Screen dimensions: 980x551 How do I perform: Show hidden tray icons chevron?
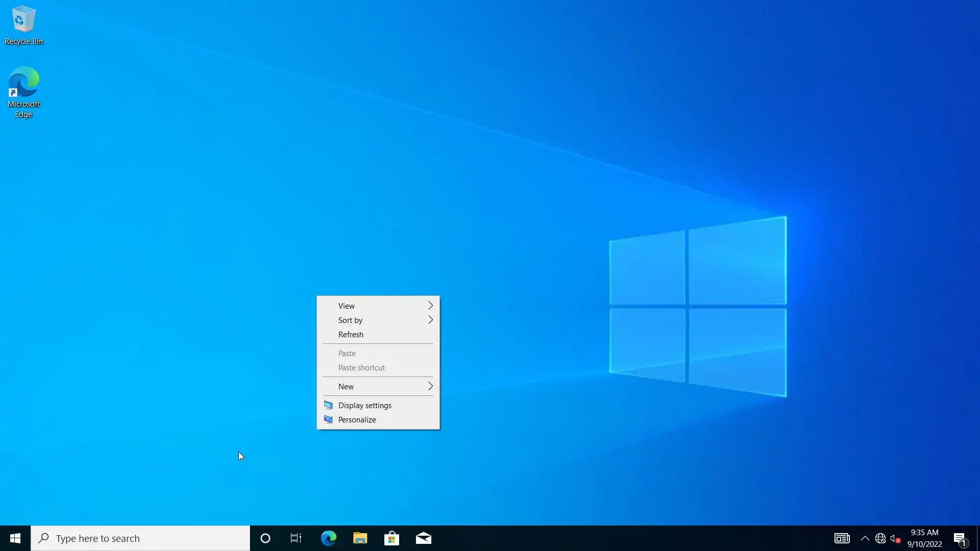pos(865,538)
